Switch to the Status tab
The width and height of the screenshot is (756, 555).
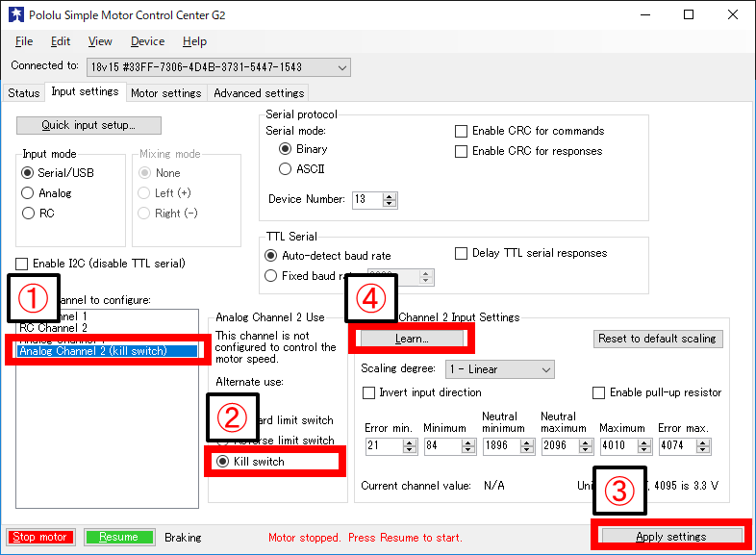click(24, 93)
